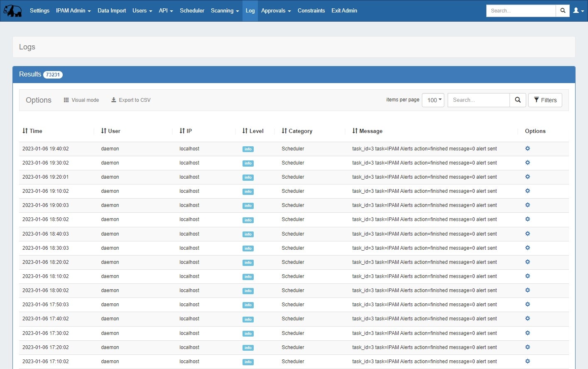Export logs to CSV
The image size is (588, 369).
131,100
